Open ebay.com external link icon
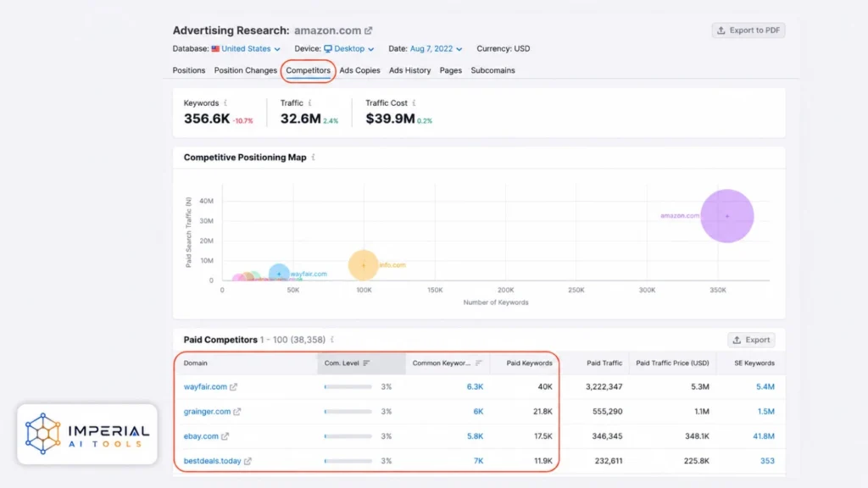 (225, 436)
